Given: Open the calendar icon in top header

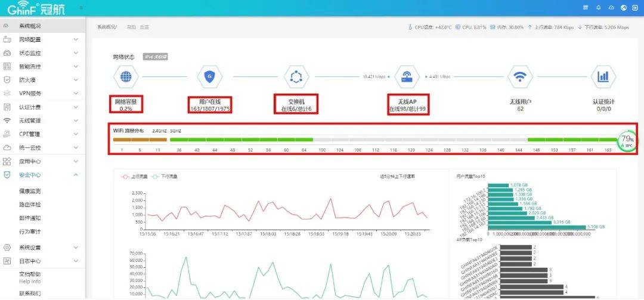Looking at the screenshot, I should pyautogui.click(x=586, y=7).
